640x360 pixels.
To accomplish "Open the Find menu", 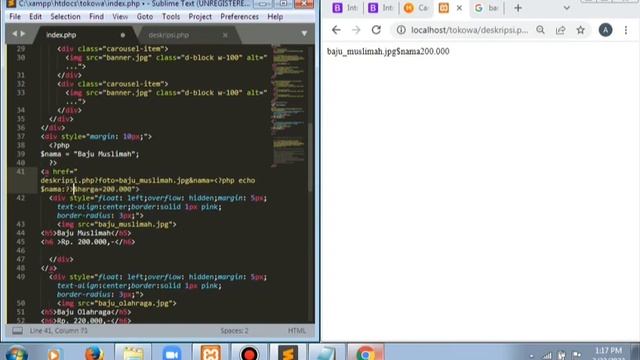I will 96,17.
